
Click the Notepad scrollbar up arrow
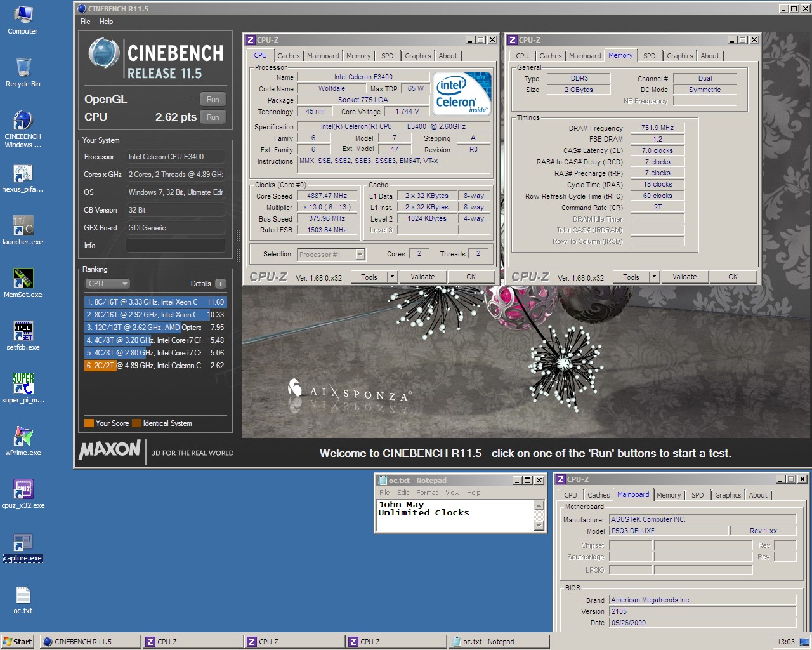tap(539, 505)
